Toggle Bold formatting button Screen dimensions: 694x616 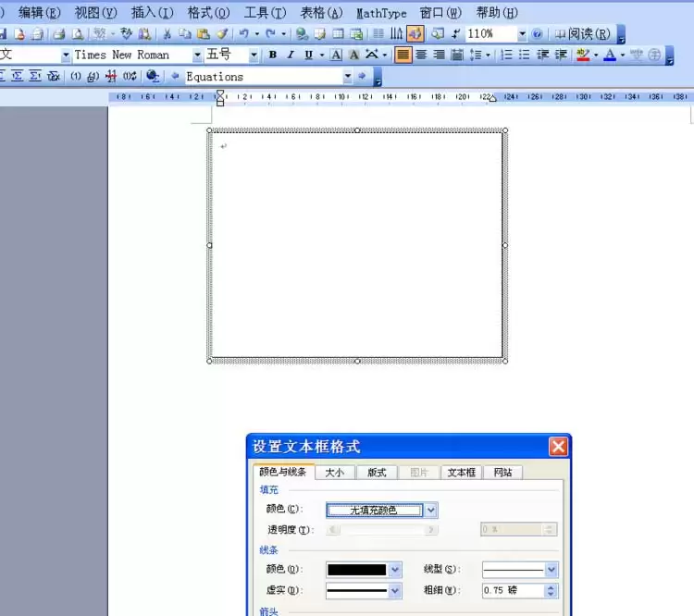pyautogui.click(x=273, y=55)
